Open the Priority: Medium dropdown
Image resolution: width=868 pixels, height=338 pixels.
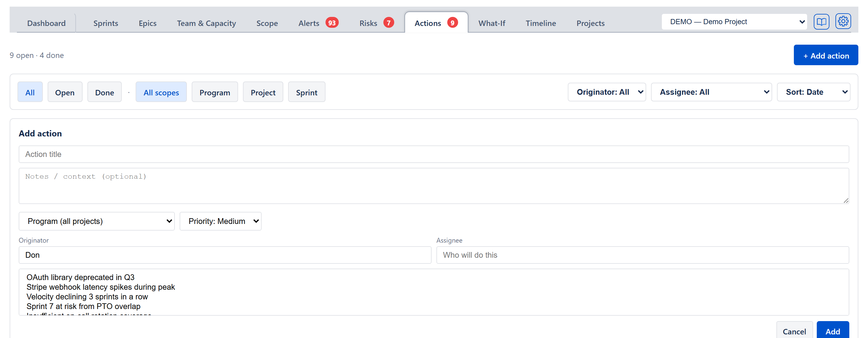[220, 221]
